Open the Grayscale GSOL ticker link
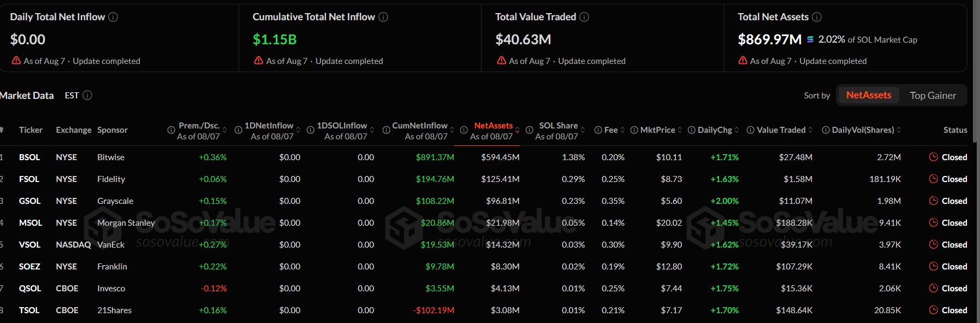Image resolution: width=980 pixels, height=323 pixels. 29,201
